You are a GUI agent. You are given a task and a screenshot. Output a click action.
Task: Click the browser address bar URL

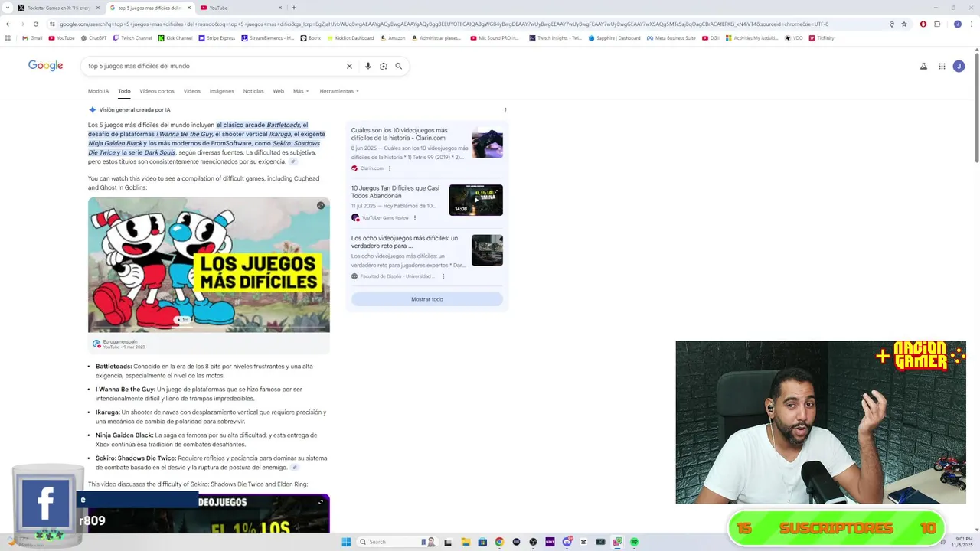[459, 24]
